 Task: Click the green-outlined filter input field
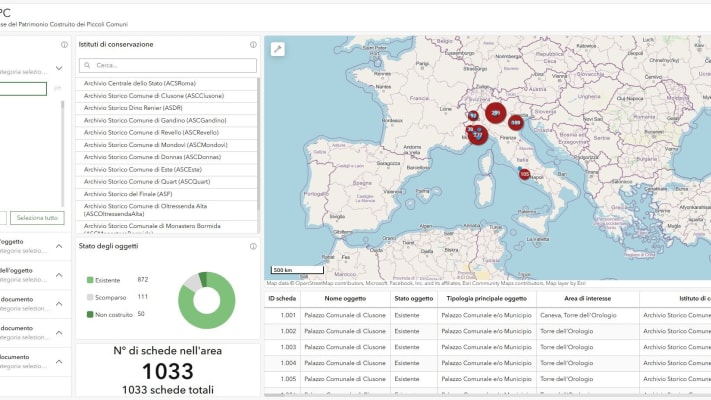(23, 88)
